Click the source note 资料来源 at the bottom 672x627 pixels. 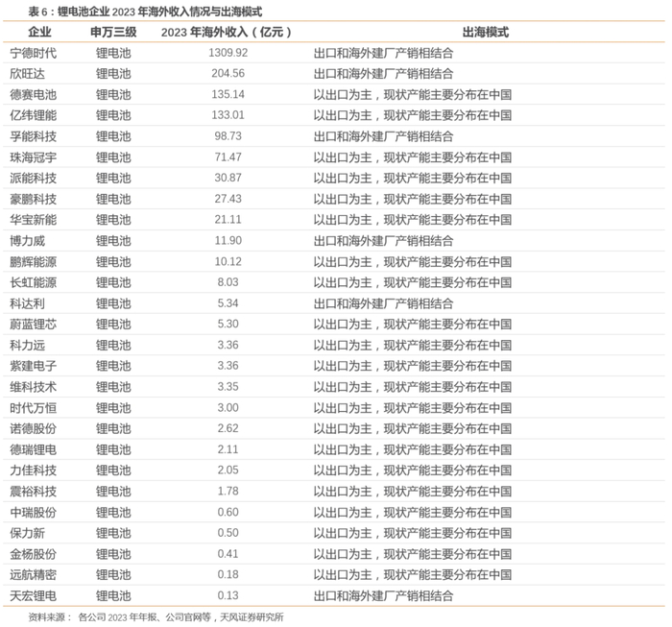156,617
